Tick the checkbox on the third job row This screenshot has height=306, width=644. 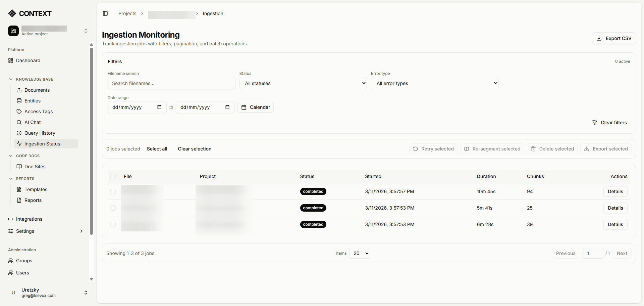113,224
